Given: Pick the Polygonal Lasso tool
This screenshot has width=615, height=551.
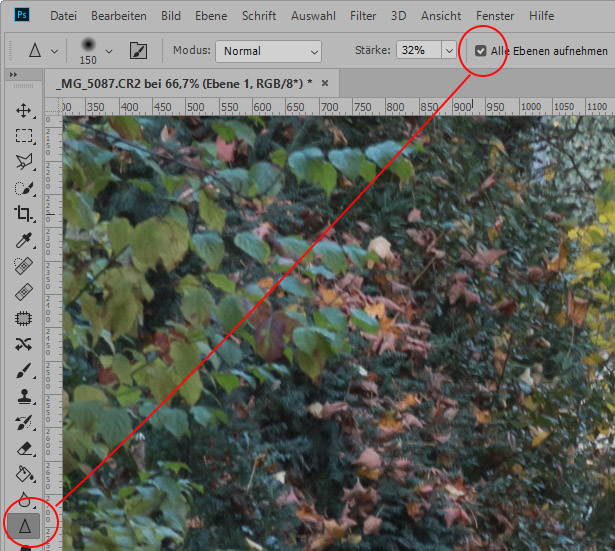Looking at the screenshot, I should [24, 162].
